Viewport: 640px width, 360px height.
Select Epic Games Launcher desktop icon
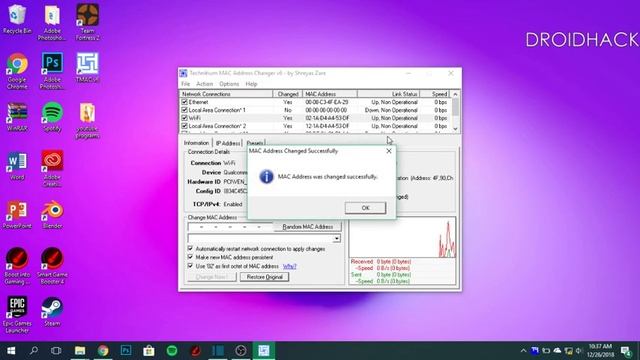[17, 315]
